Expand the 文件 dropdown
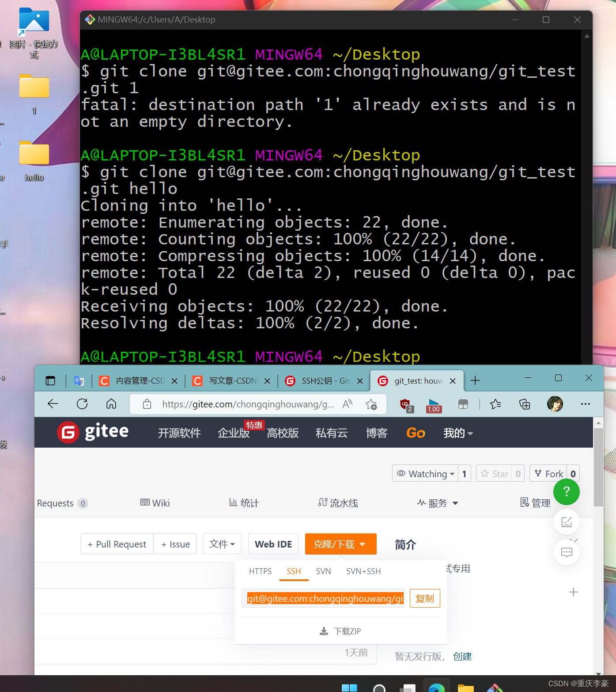Image resolution: width=616 pixels, height=692 pixels. point(222,544)
